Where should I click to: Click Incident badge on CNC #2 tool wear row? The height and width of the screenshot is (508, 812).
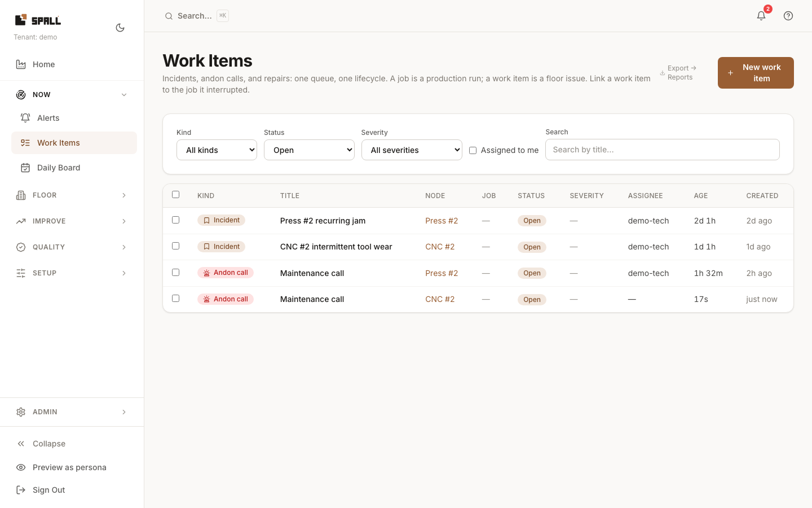pos(221,247)
